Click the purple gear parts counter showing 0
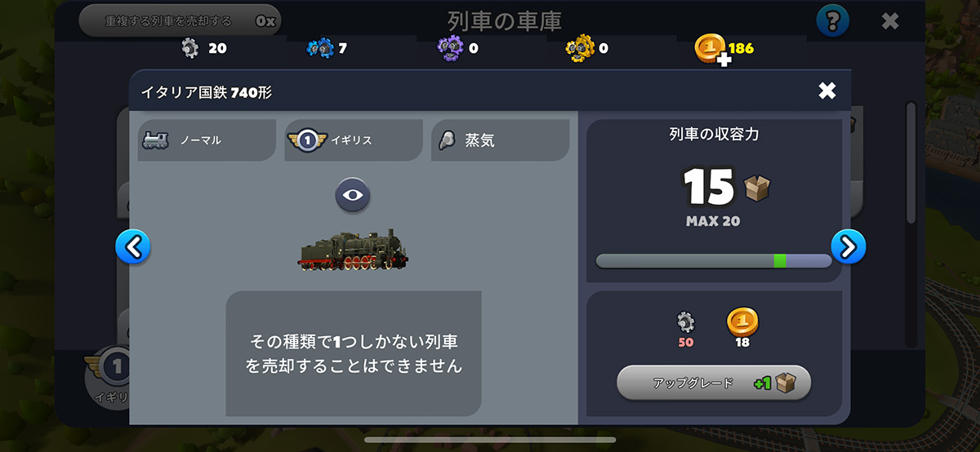Screen dimensions: 980x452 click(x=458, y=48)
